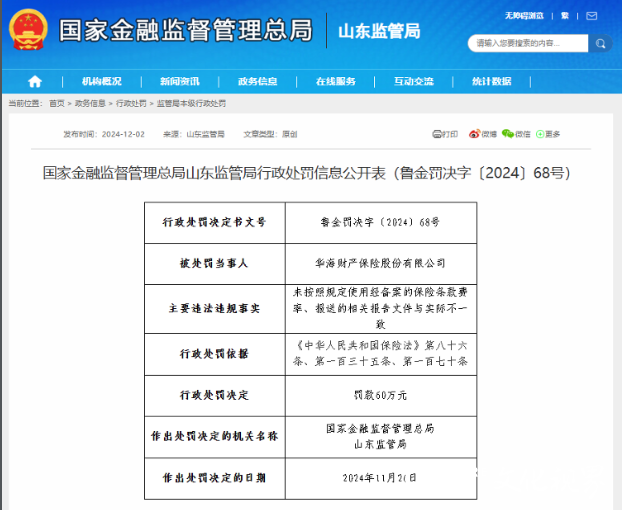The image size is (622, 510).
Task: Click violation description cell 未按照规定使用
Action: click(x=381, y=309)
